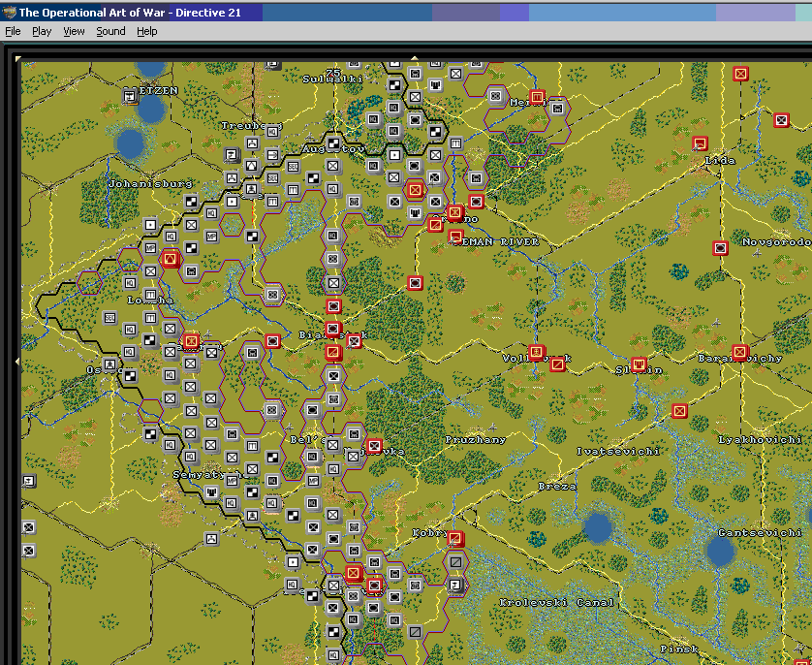
Task: Click the Operational Art of War title bar icon
Action: click(9, 12)
